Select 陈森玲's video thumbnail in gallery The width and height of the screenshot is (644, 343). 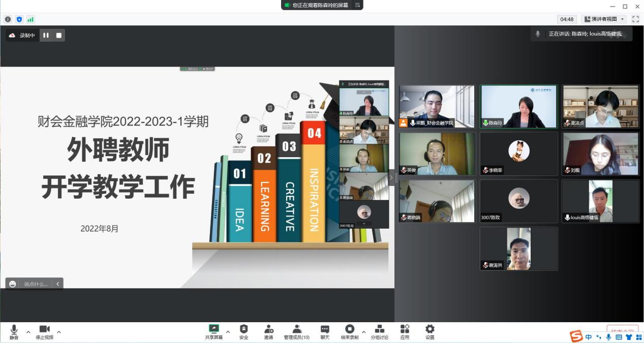pyautogui.click(x=518, y=106)
